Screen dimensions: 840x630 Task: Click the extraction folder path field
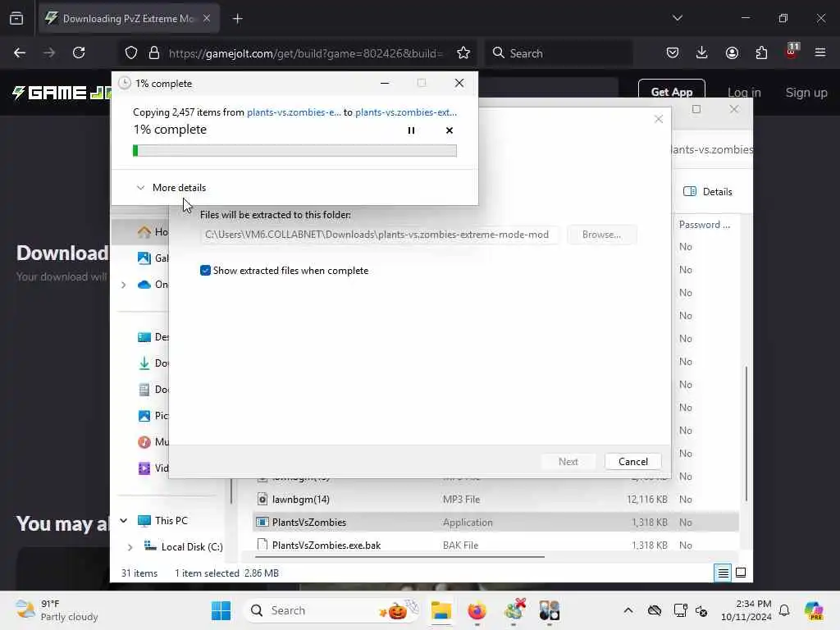click(379, 235)
